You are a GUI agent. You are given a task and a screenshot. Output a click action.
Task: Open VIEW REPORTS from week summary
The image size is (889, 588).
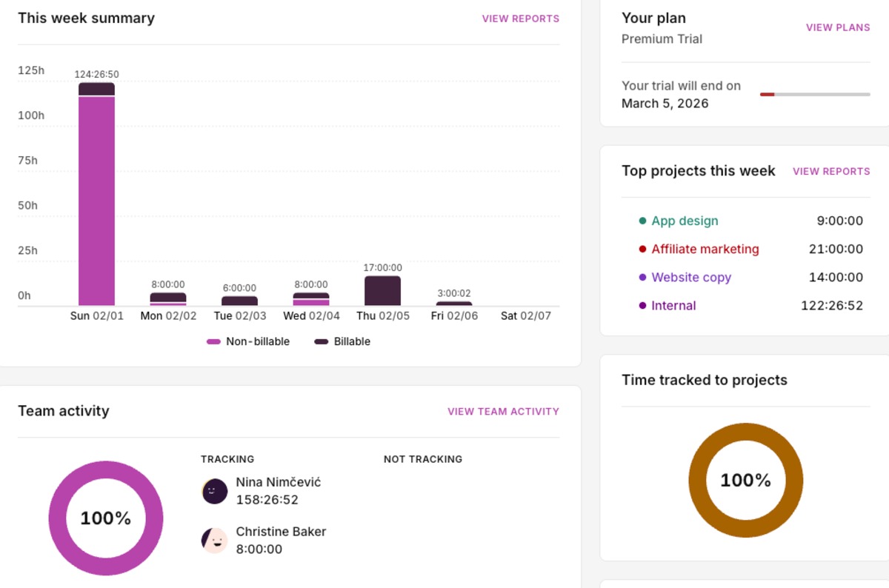pyautogui.click(x=521, y=19)
